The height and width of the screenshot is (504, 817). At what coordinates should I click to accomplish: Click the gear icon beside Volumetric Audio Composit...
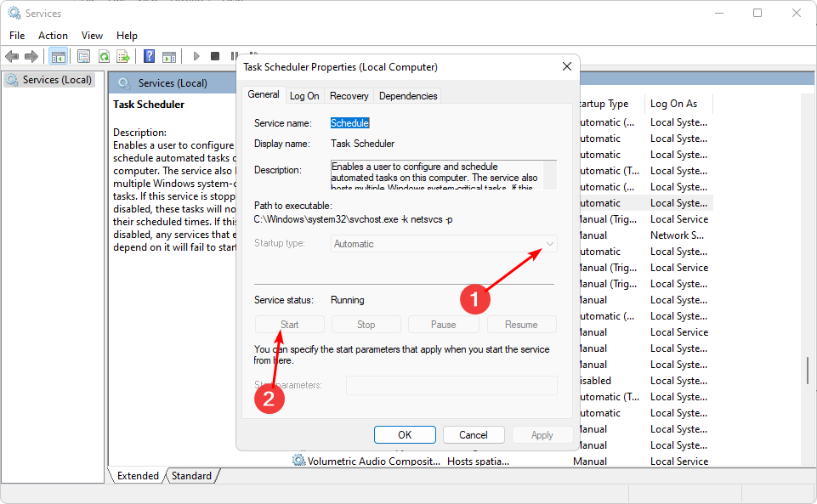(298, 461)
